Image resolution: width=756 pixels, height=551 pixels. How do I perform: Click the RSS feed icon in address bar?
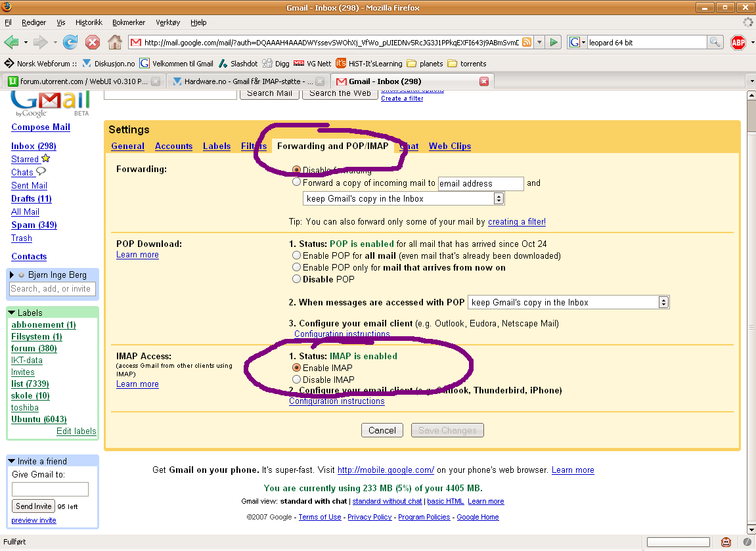527,43
